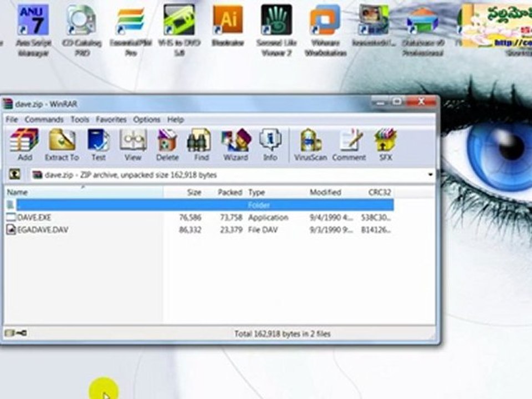Open the Anu Script Manager 7 desktop shortcut
Viewport: 532px width, 399px height.
33,30
